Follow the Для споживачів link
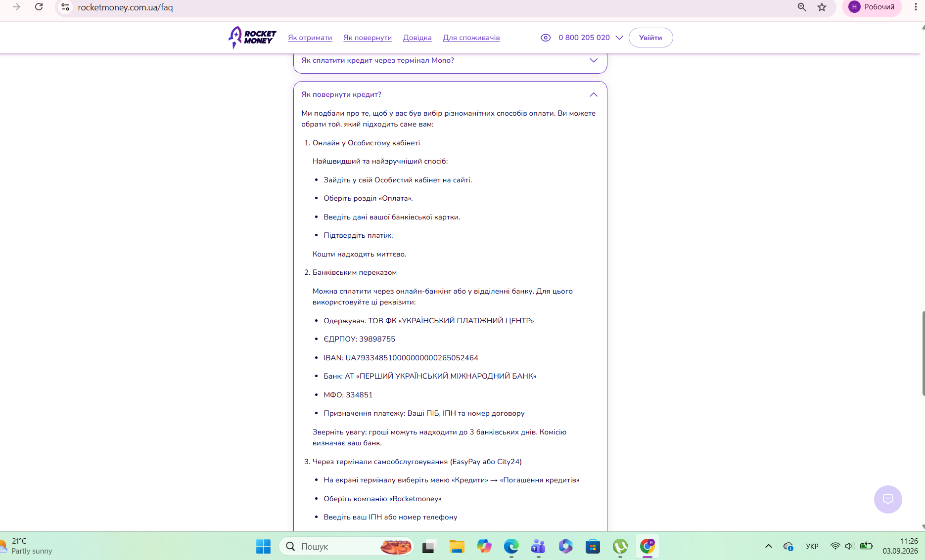 click(x=471, y=38)
